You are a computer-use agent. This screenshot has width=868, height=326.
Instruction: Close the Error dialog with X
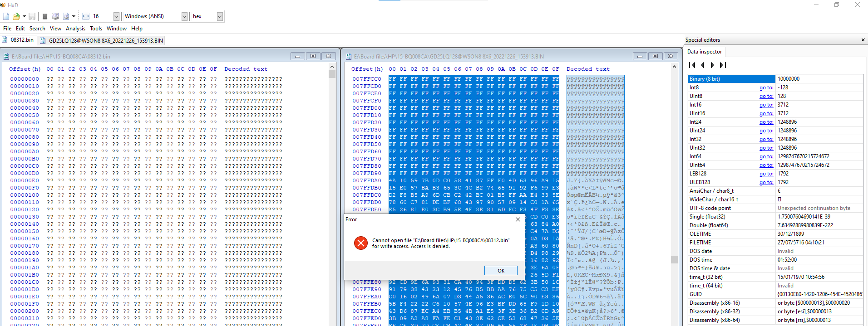point(518,219)
